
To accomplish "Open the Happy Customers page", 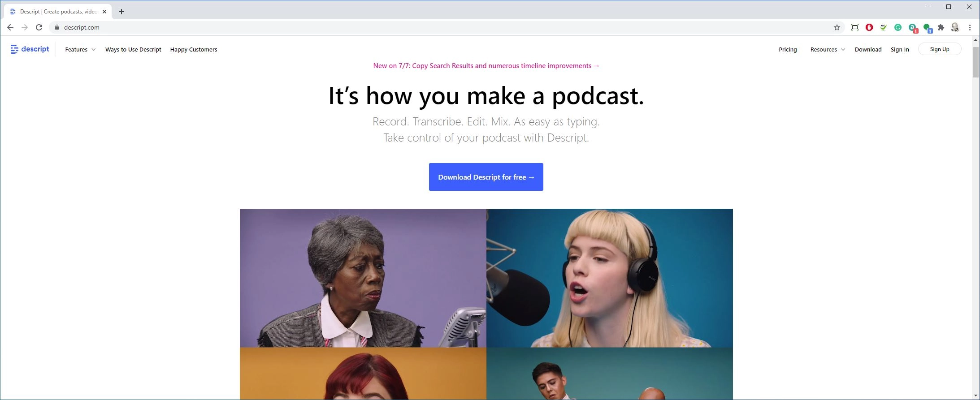I will click(x=194, y=49).
